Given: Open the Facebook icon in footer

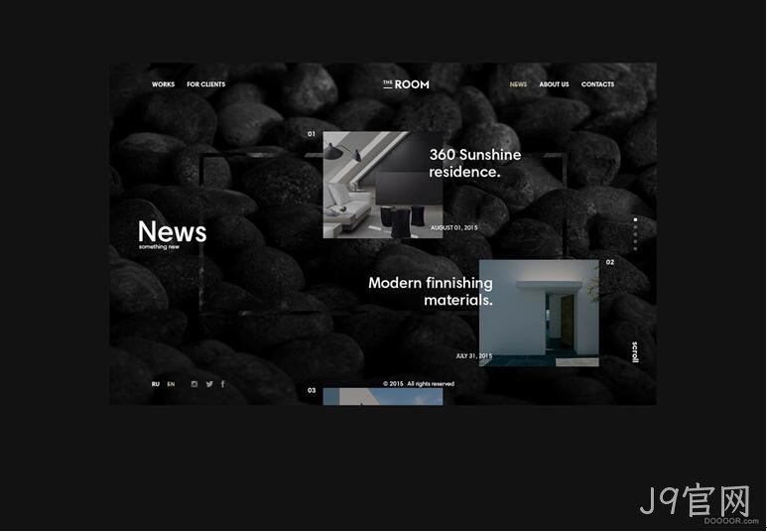Looking at the screenshot, I should click(x=223, y=384).
